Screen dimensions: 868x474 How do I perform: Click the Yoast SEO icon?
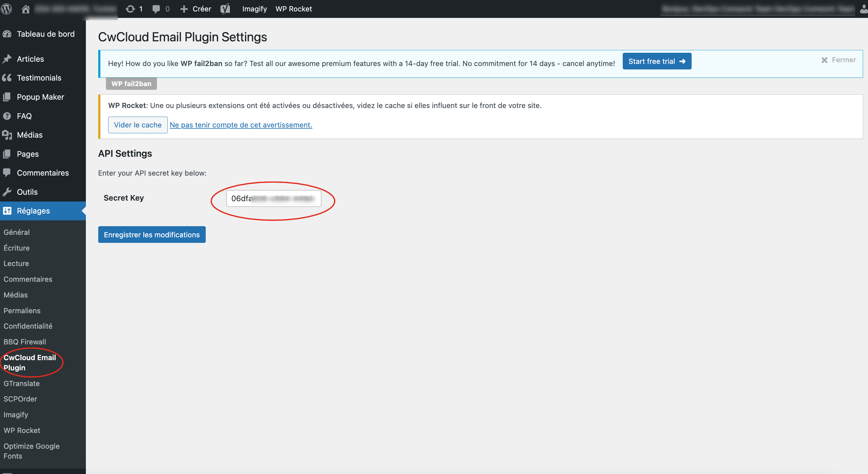(225, 9)
